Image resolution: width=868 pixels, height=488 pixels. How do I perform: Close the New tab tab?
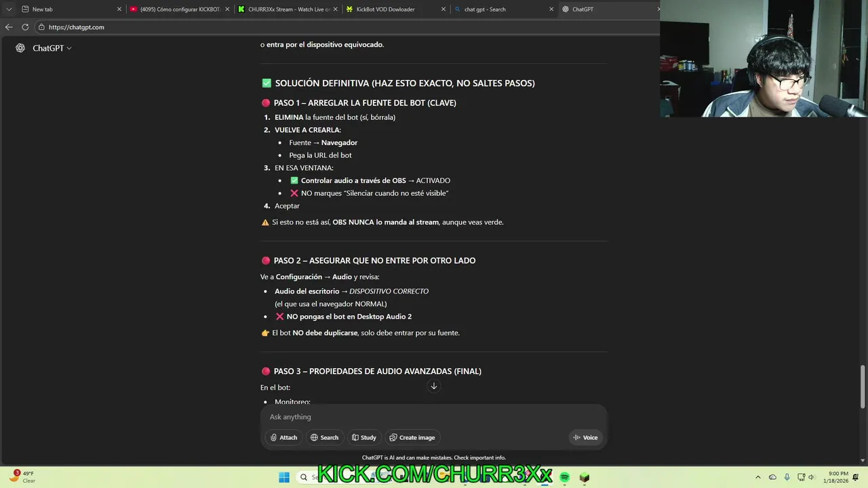pos(119,9)
